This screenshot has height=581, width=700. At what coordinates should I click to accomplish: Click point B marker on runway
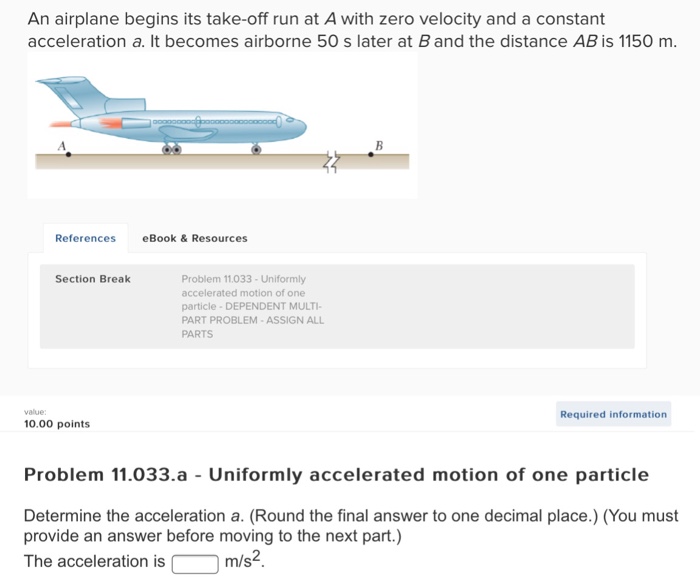coord(371,154)
